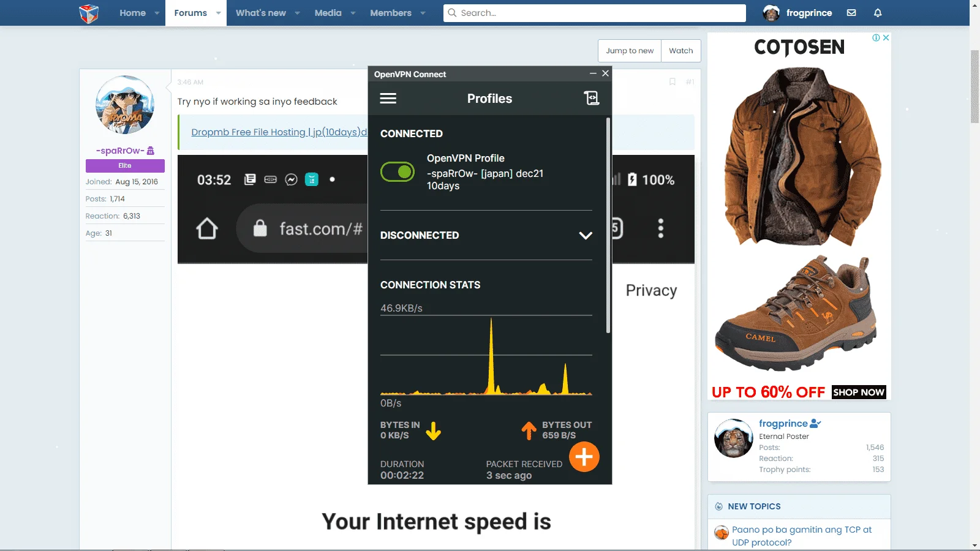
Task: Expand the Media dropdown arrow
Action: 353,13
